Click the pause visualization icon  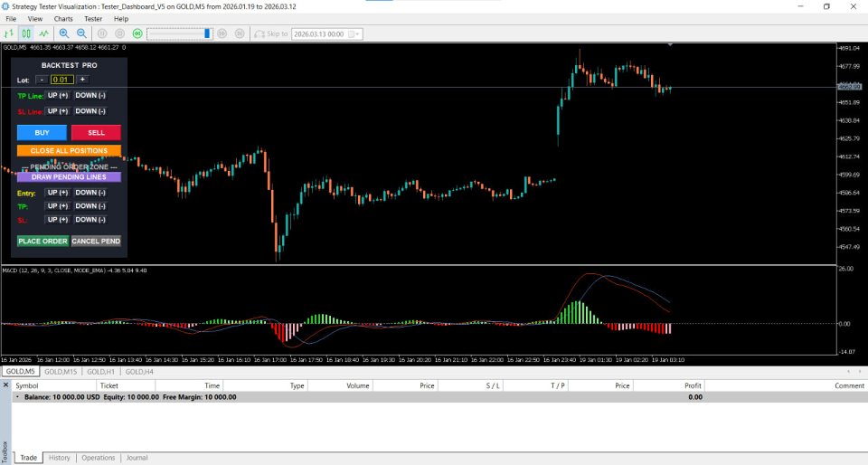tap(102, 33)
